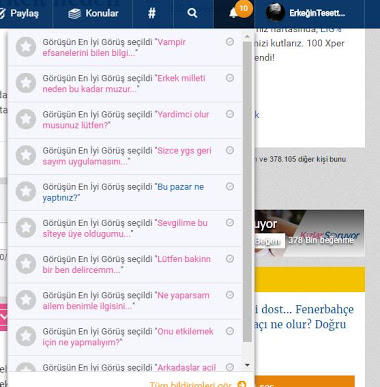Mark Sevgilime bu siteye notification as read

[230, 223]
